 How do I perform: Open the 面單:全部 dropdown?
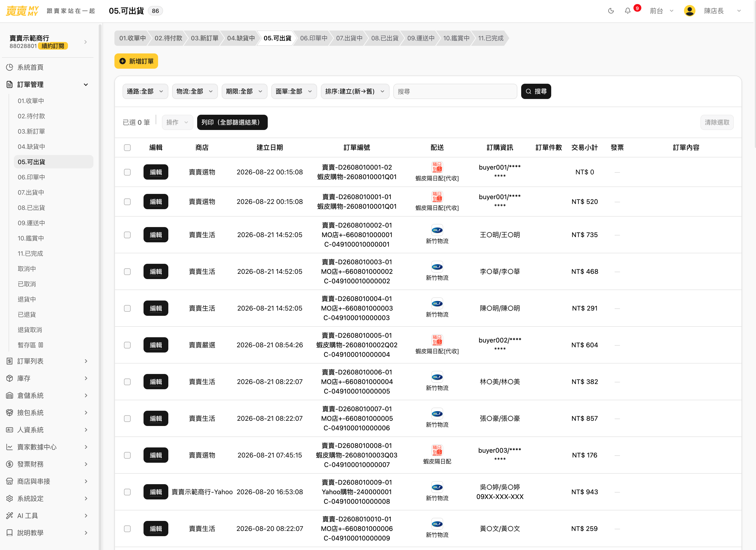[x=294, y=91]
